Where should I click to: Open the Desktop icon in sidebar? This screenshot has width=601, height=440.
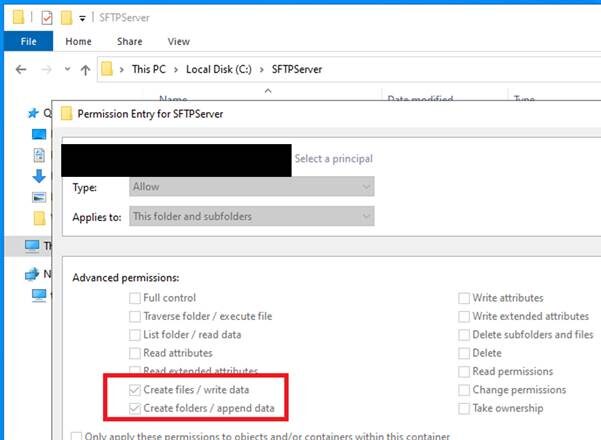point(39,134)
